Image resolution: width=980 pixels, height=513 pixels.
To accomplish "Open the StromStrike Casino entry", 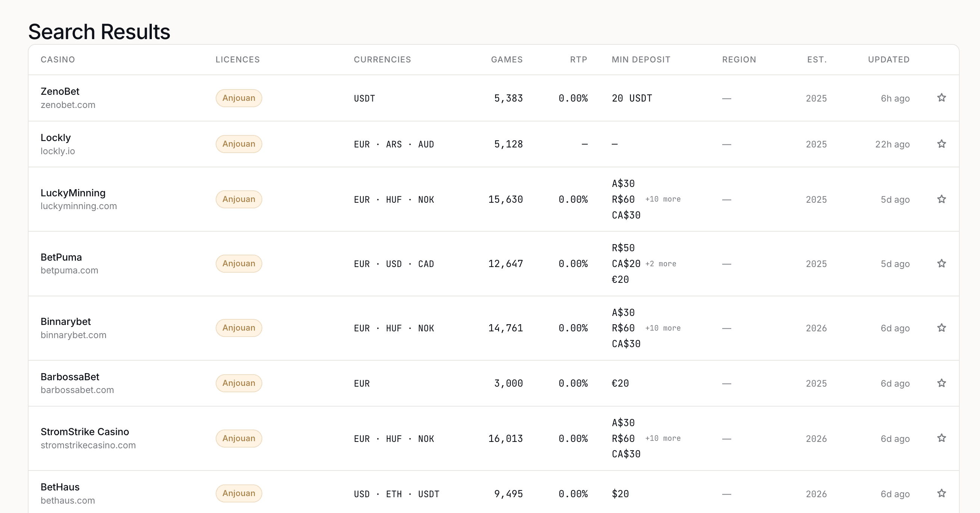I will pos(85,431).
